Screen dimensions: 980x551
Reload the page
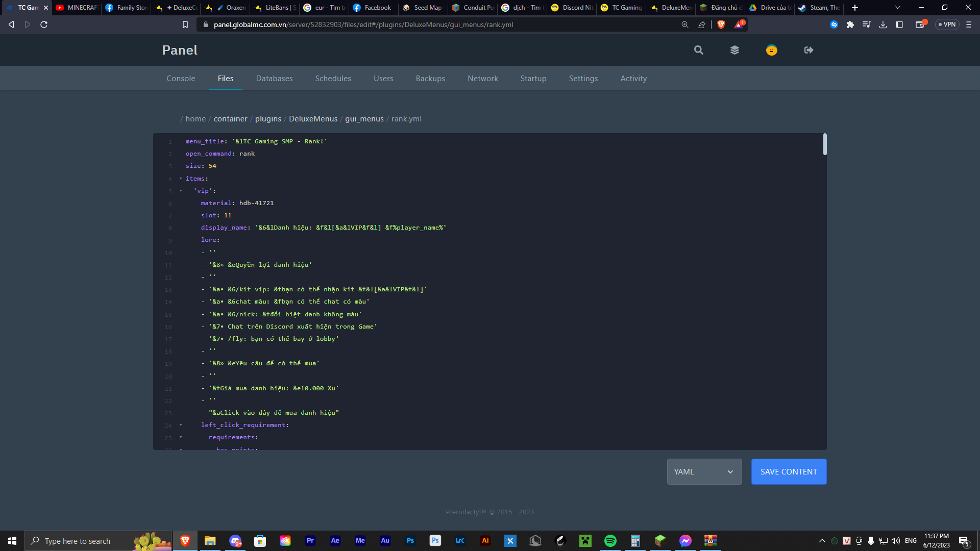(x=44, y=24)
